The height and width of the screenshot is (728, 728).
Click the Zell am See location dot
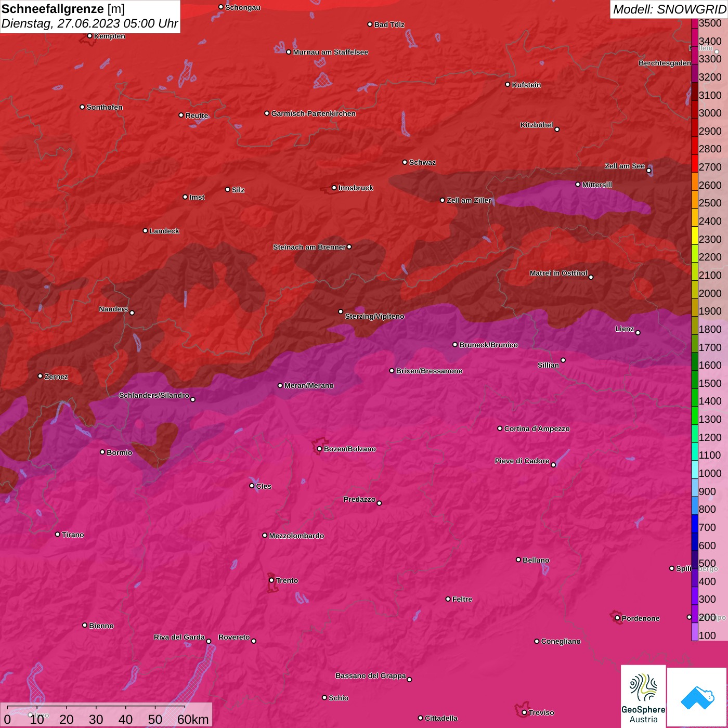tap(648, 170)
